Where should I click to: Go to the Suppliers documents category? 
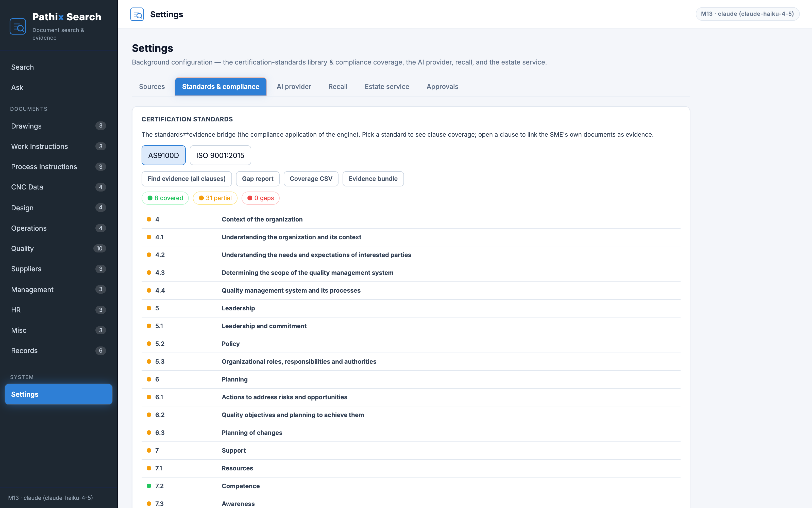(x=59, y=269)
